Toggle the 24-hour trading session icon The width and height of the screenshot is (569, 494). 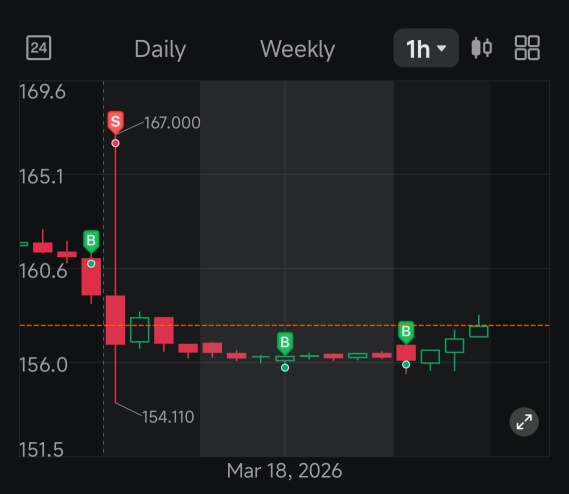click(38, 48)
